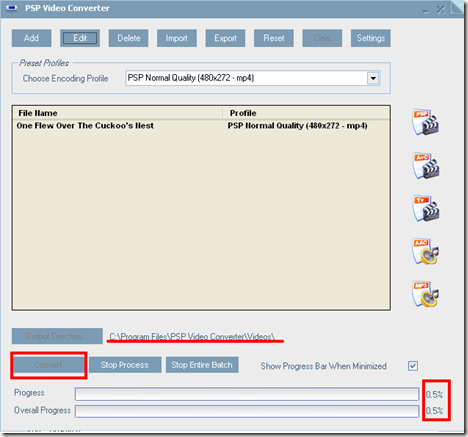Click the Clear button
468x437 pixels.
pos(322,38)
